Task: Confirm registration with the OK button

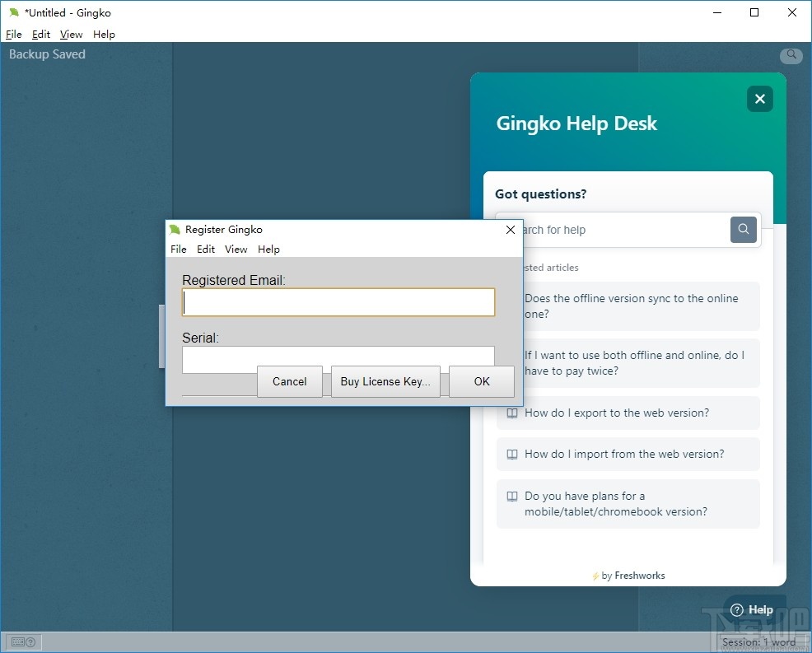Action: (x=482, y=382)
